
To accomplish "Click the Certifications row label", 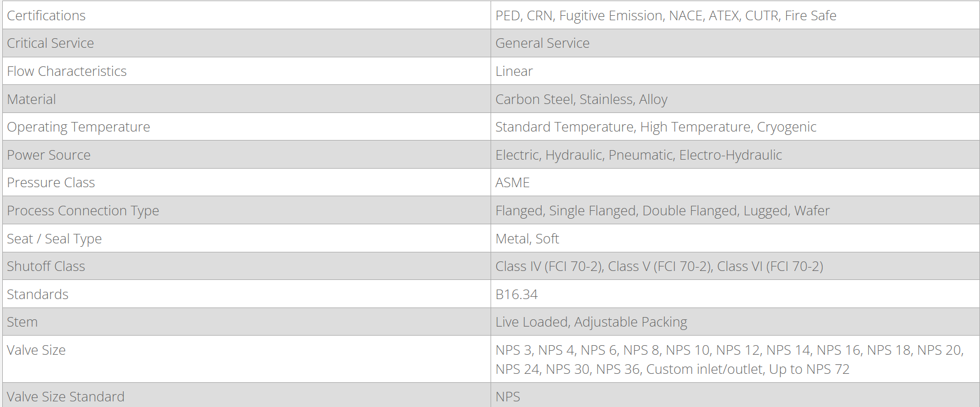I will [46, 16].
